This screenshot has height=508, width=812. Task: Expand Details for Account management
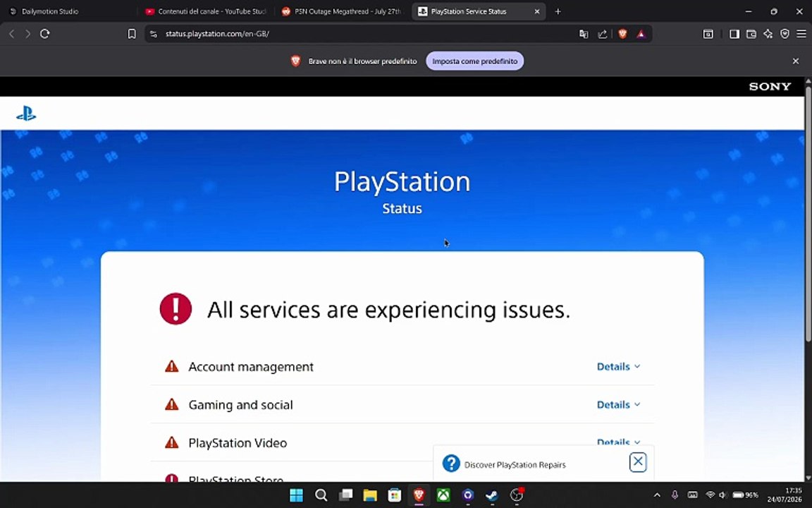point(618,366)
